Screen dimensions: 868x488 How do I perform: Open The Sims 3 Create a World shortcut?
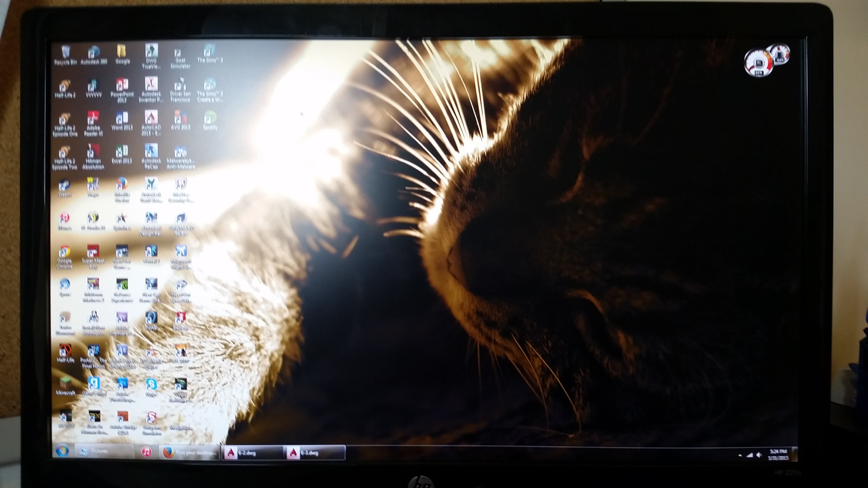[x=210, y=90]
